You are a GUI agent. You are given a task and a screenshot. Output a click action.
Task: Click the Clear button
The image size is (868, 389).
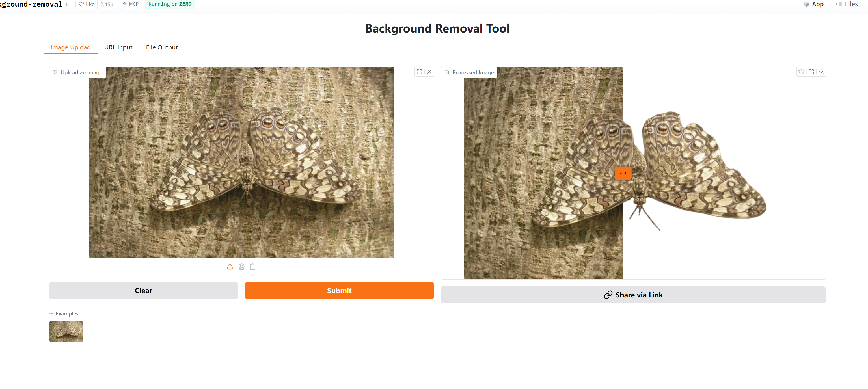(x=143, y=291)
